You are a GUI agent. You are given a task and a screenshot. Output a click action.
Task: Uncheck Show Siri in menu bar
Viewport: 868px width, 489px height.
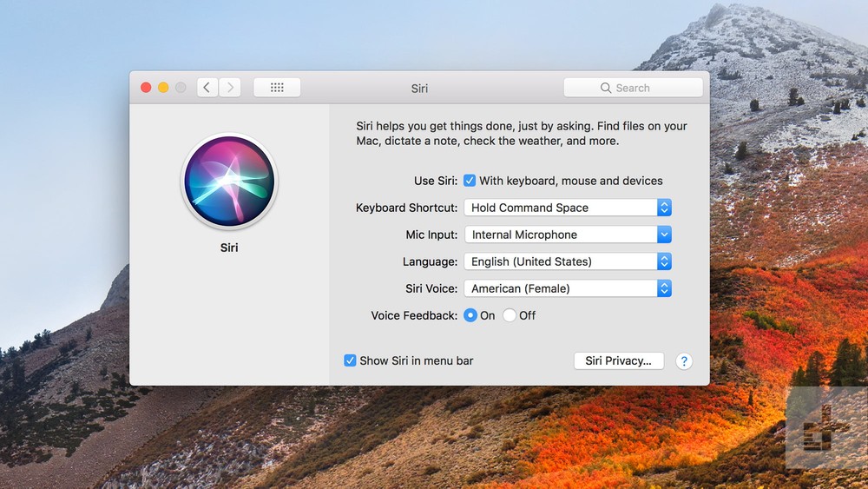click(350, 360)
